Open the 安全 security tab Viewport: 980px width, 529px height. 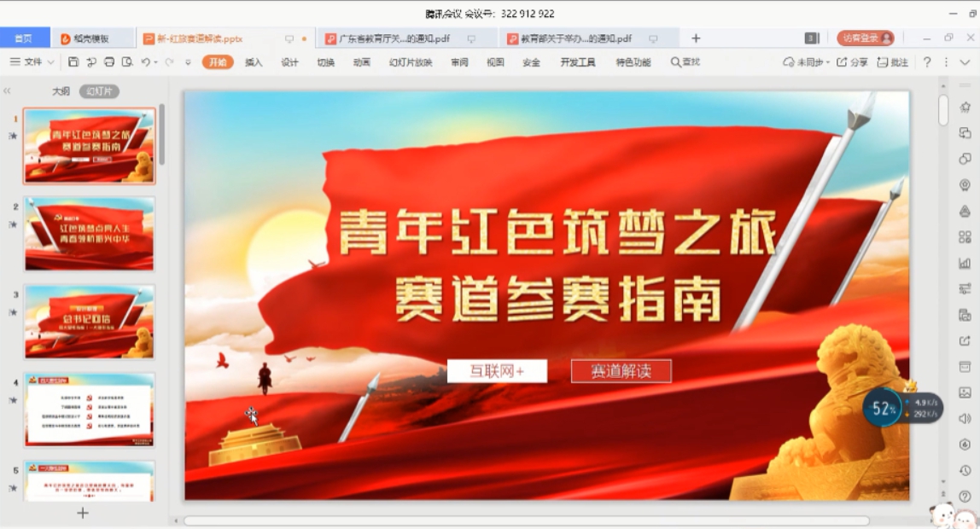tap(531, 61)
